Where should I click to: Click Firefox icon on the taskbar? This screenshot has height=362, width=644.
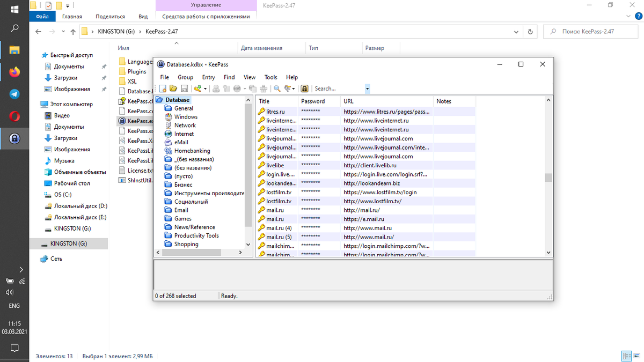tap(15, 72)
